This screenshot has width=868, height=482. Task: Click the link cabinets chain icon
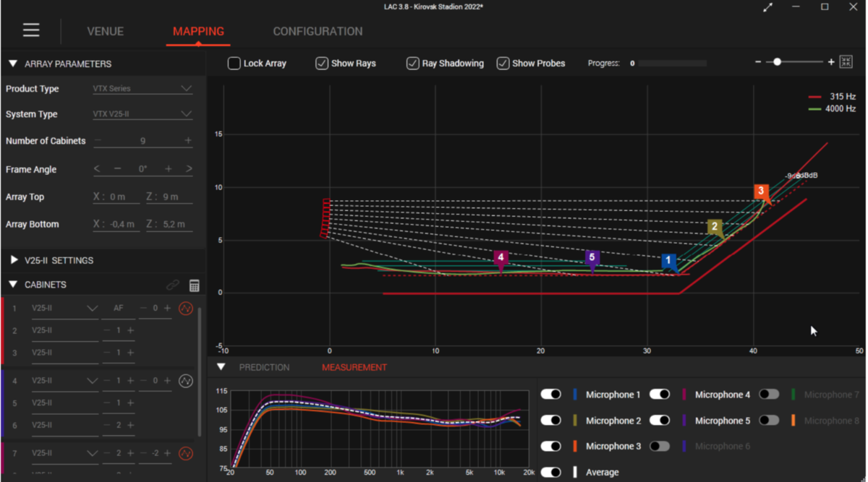pyautogui.click(x=172, y=285)
